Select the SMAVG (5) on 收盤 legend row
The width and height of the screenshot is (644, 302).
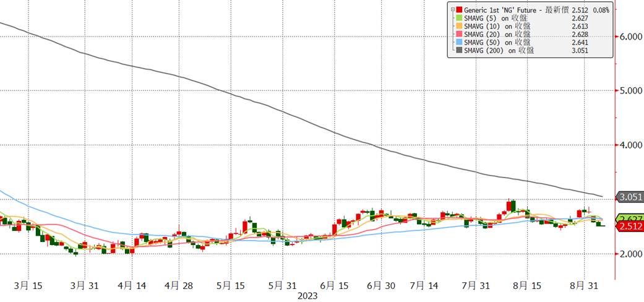click(x=496, y=18)
